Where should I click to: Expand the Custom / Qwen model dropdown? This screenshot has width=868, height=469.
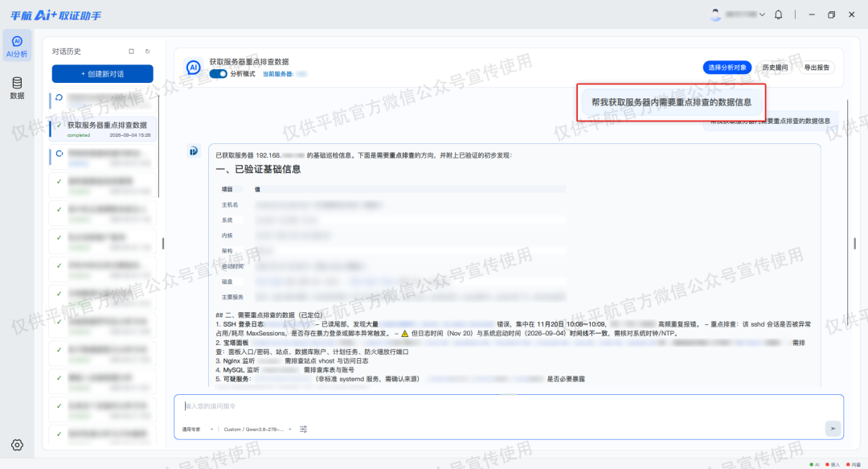point(257,429)
